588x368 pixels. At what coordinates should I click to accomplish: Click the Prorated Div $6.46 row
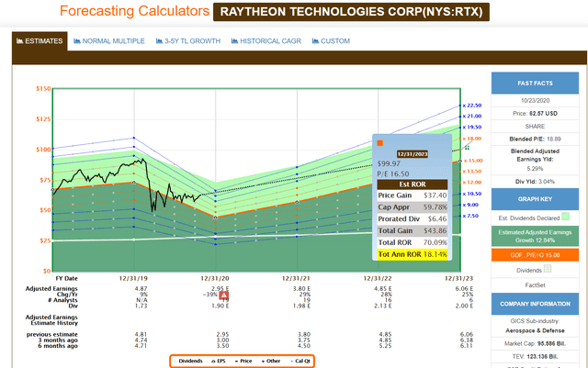tap(413, 218)
